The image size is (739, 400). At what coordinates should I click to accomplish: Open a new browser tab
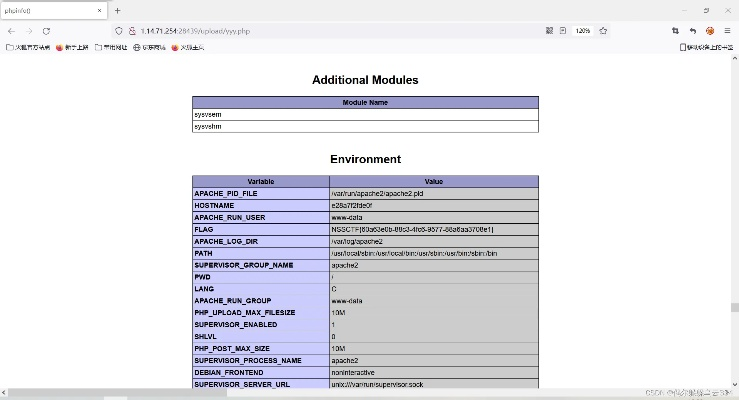tap(117, 10)
